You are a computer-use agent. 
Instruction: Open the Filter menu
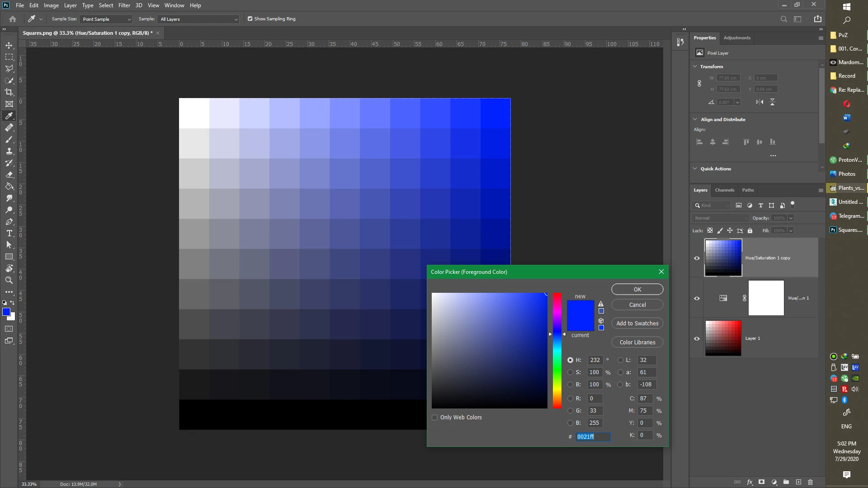124,5
